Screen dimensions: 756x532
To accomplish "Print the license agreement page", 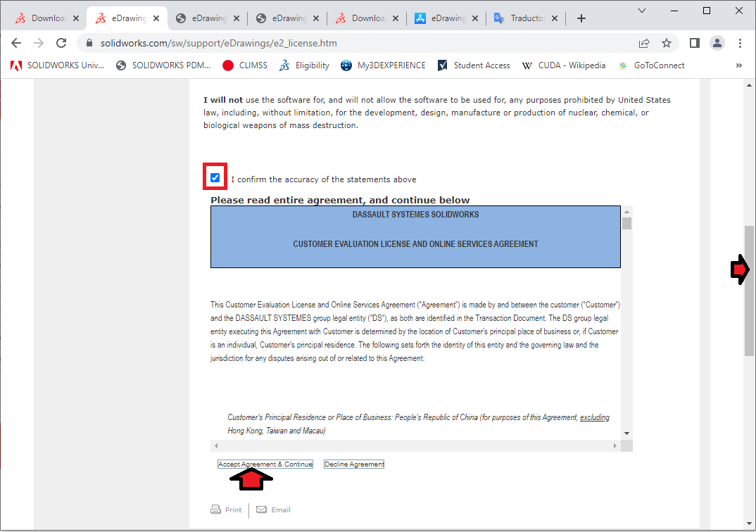I will tap(226, 509).
